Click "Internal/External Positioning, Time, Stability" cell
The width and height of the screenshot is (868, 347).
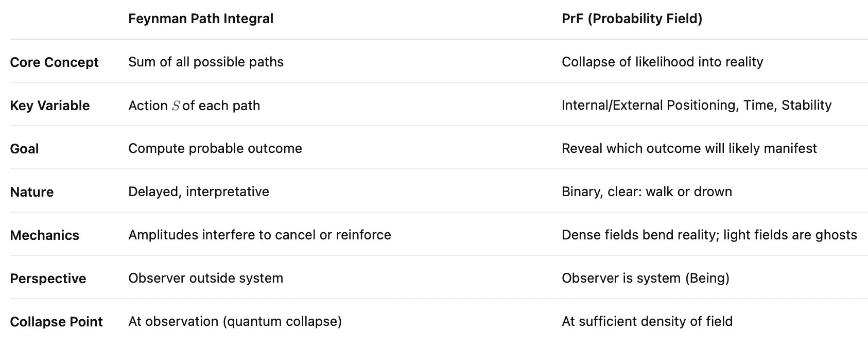tap(696, 106)
